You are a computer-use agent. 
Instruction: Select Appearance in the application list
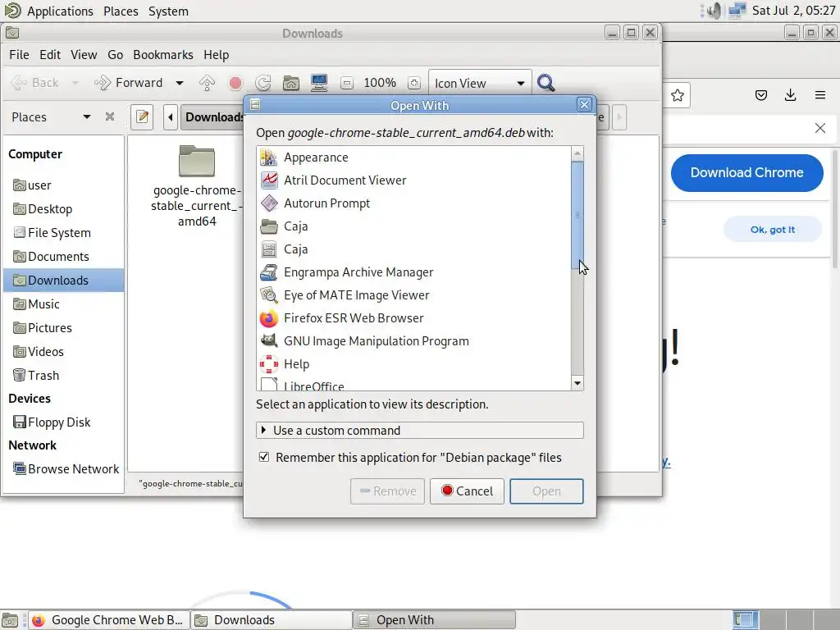tap(414, 157)
